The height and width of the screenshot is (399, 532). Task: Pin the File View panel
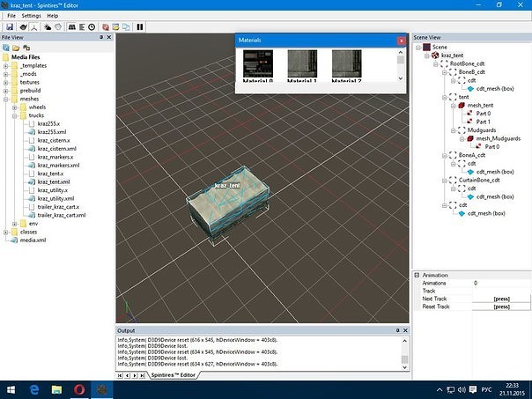(101, 37)
